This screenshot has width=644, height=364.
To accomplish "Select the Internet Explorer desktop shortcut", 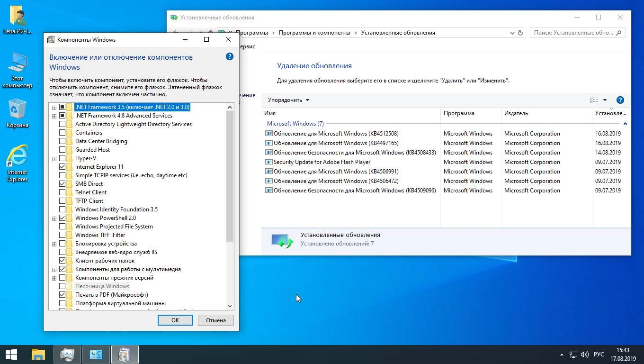I will click(x=18, y=164).
